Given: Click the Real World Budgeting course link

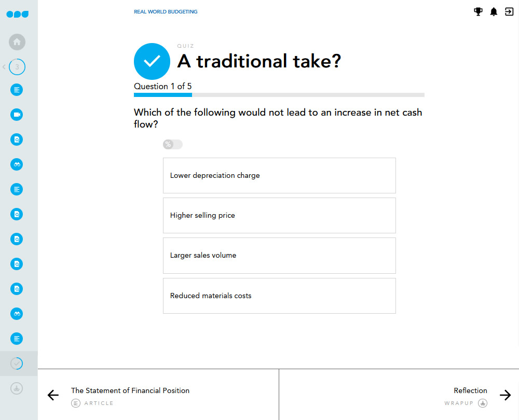Looking at the screenshot, I should click(166, 11).
